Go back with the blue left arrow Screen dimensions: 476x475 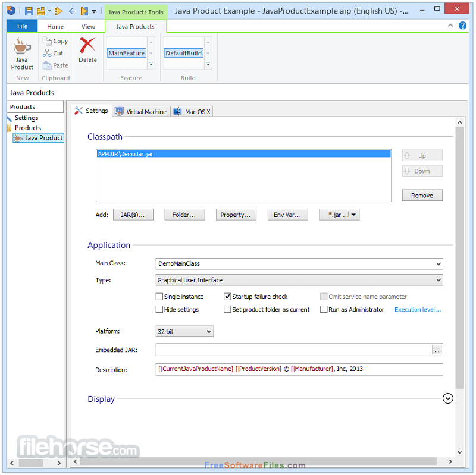coord(71,11)
